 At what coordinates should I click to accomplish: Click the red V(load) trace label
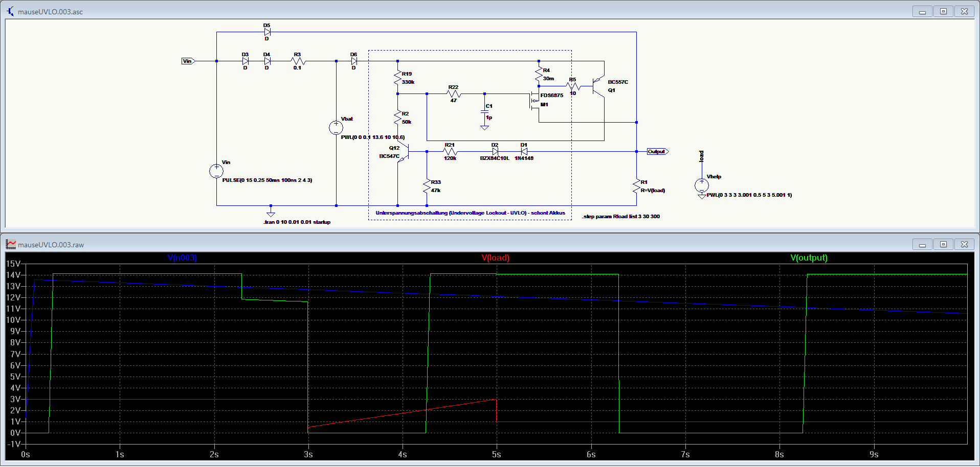point(495,258)
